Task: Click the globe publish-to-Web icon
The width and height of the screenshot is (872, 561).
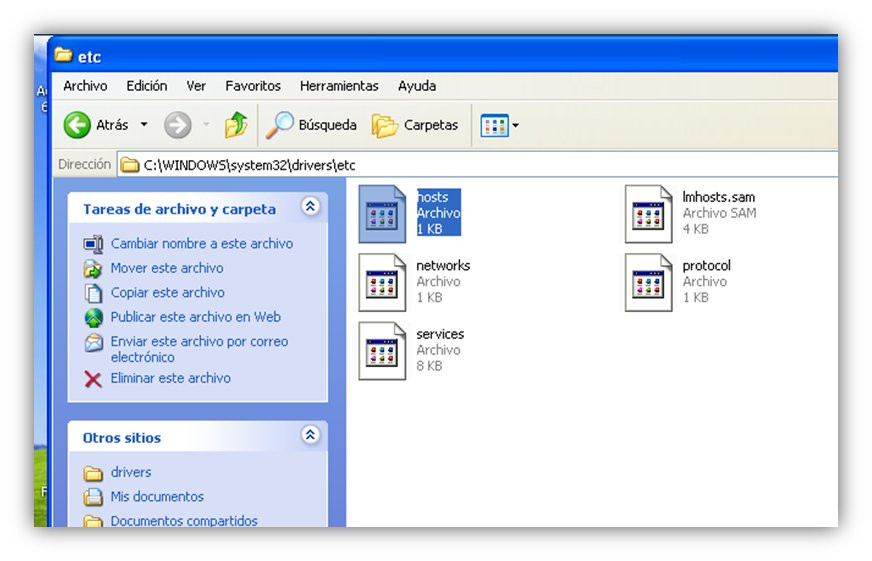Action: point(93,317)
